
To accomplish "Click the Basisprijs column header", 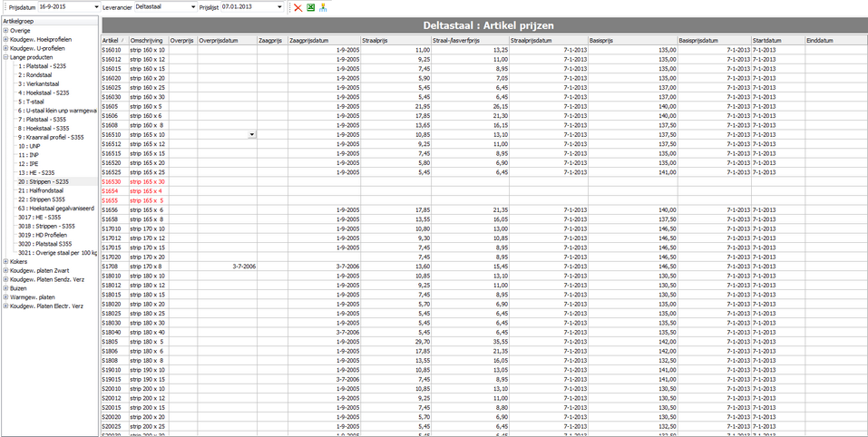I will point(633,41).
